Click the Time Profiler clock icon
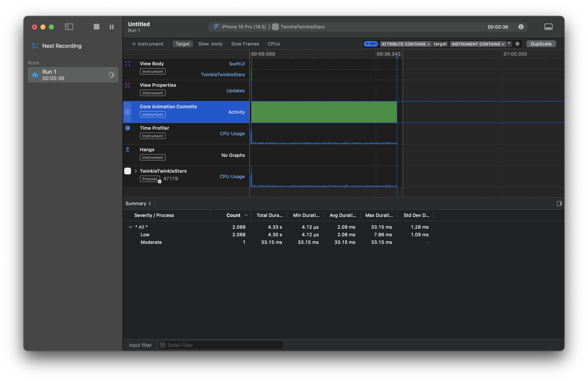The image size is (588, 382). 127,128
